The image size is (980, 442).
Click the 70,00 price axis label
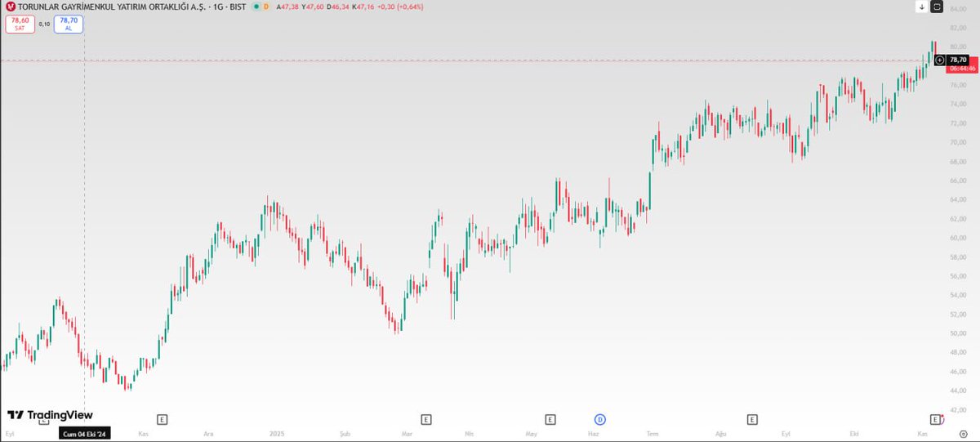coord(958,142)
